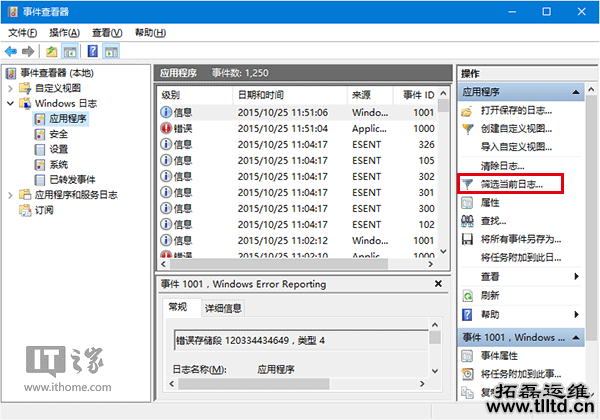Screen dimensions: 600x420
Task: Click event list scroll-down arrow
Action: pos(443,252)
